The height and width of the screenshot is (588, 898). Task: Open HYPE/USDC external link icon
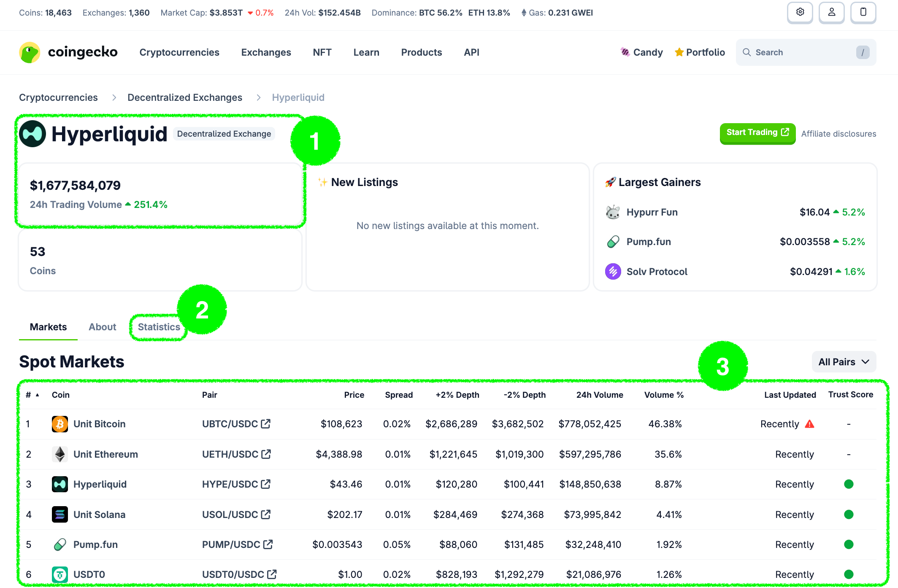[265, 484]
